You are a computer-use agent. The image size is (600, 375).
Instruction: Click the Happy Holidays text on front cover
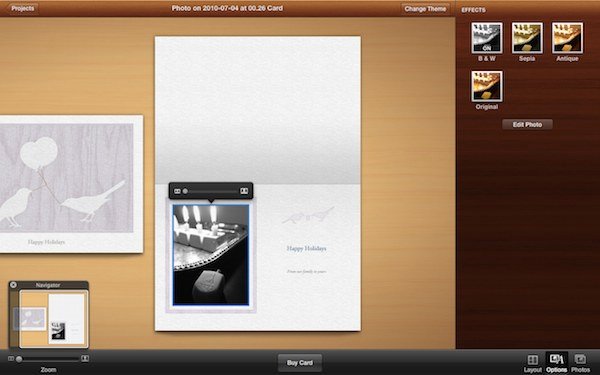click(x=46, y=242)
